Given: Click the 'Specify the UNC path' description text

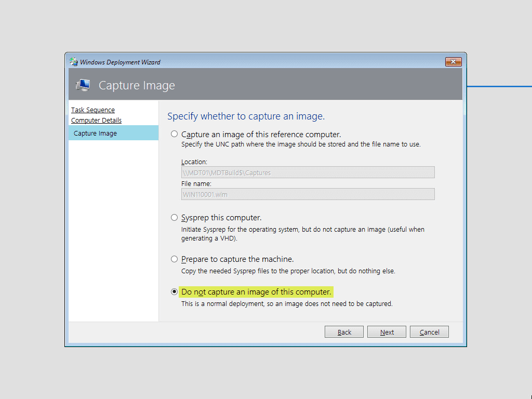Looking at the screenshot, I should pyautogui.click(x=301, y=144).
